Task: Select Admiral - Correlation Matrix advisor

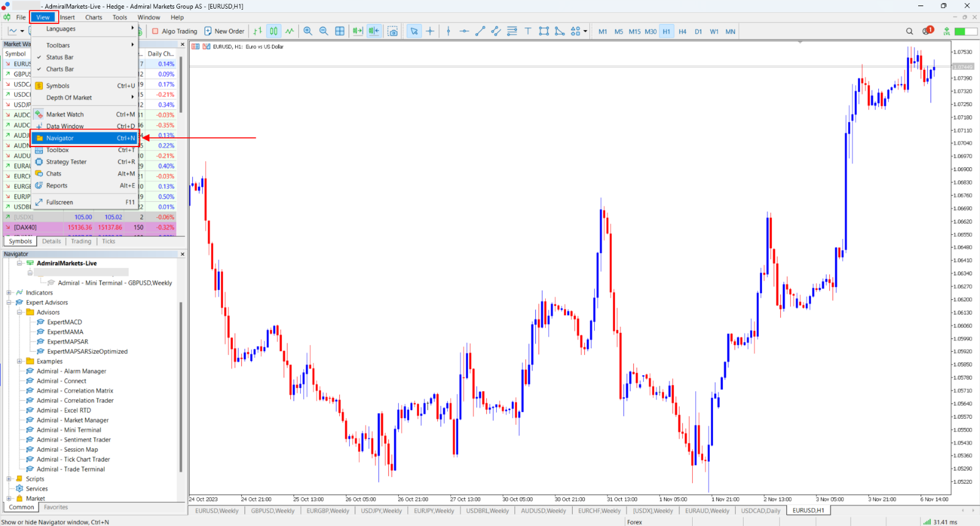Action: (x=75, y=391)
